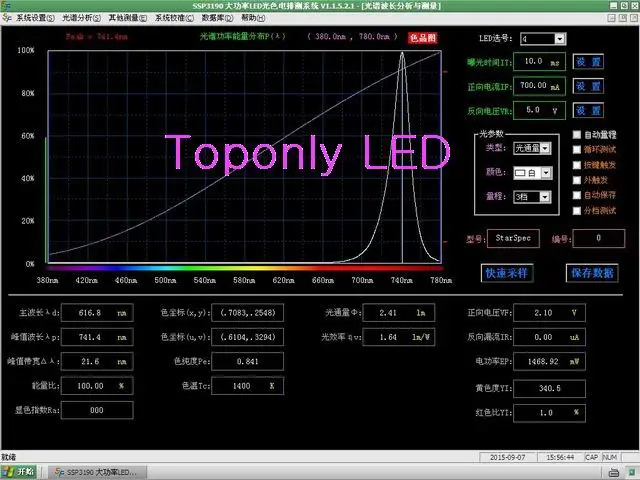Click the 能量比 value 100.00 %
Image resolution: width=640 pixels, height=480 pixels.
coord(97,386)
